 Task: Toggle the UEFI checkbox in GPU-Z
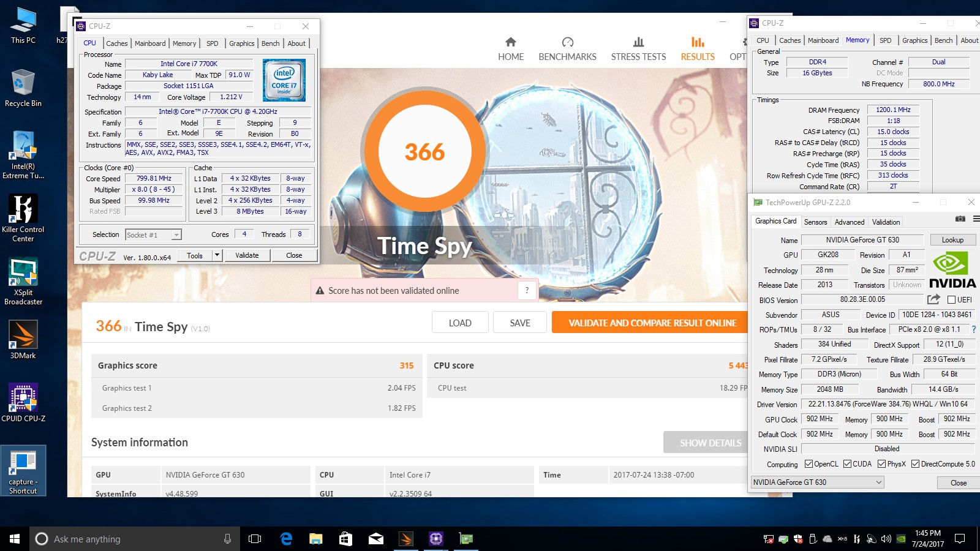pos(951,299)
